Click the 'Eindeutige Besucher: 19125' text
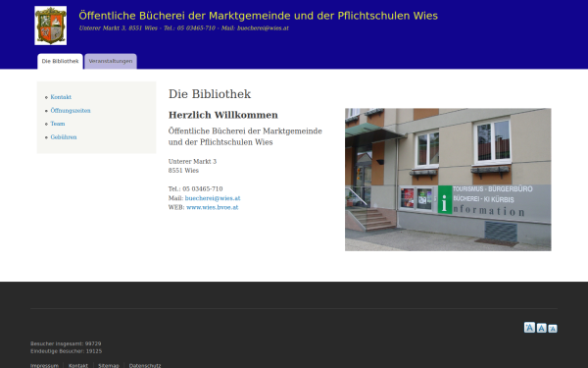Viewport: 588px width, 368px height. (x=66, y=351)
